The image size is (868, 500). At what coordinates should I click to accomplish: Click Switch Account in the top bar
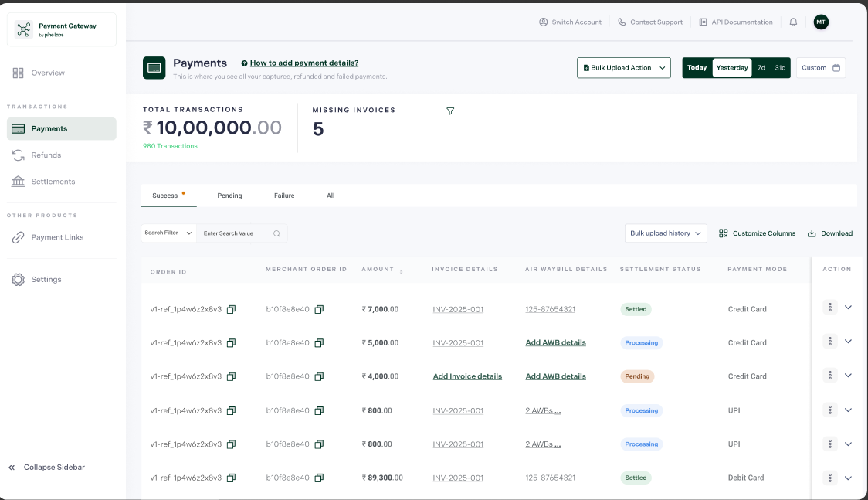[570, 22]
